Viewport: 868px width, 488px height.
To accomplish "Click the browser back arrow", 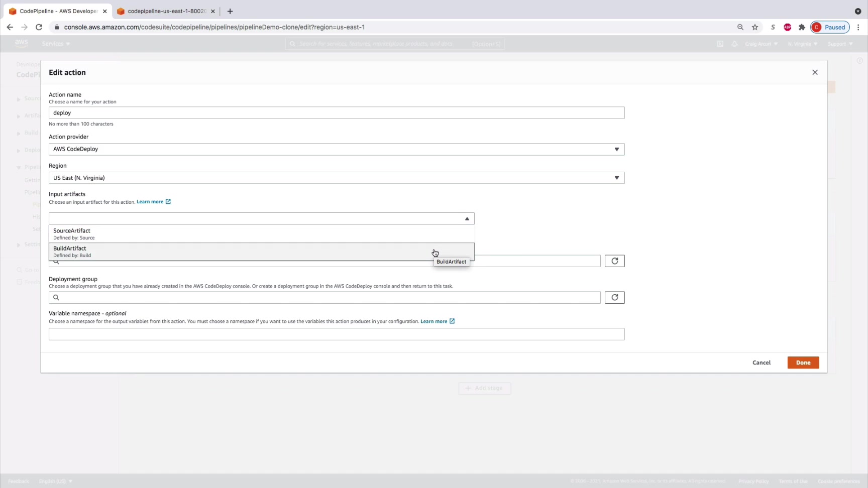I will tap(10, 27).
